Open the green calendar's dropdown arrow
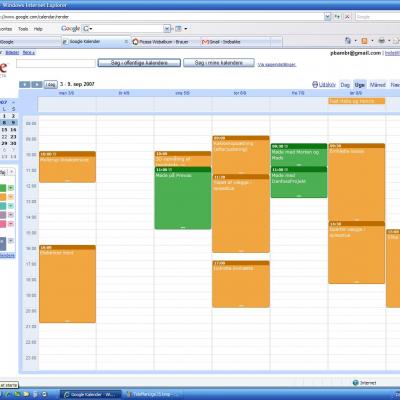 coord(11,188)
